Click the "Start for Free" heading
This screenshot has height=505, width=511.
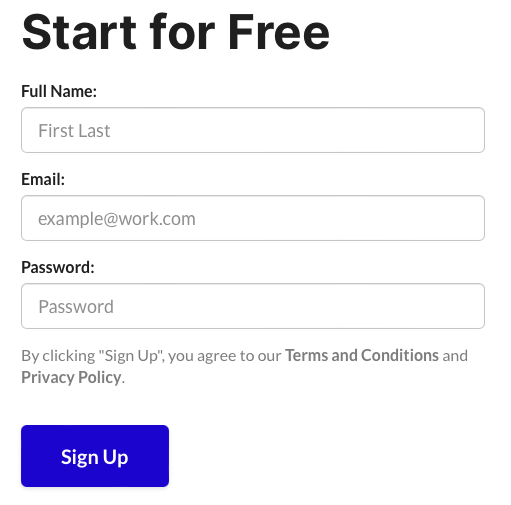(176, 32)
